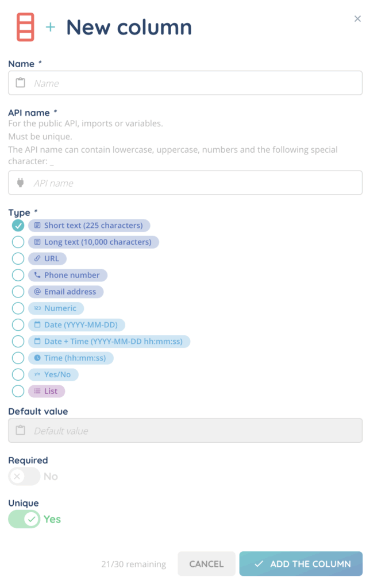Click the clock icon on the Time tag
This screenshot has width=370, height=588.
pyautogui.click(x=37, y=358)
